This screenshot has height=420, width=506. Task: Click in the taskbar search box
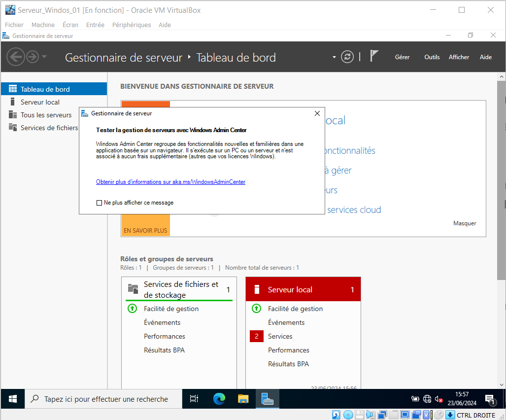(x=106, y=399)
